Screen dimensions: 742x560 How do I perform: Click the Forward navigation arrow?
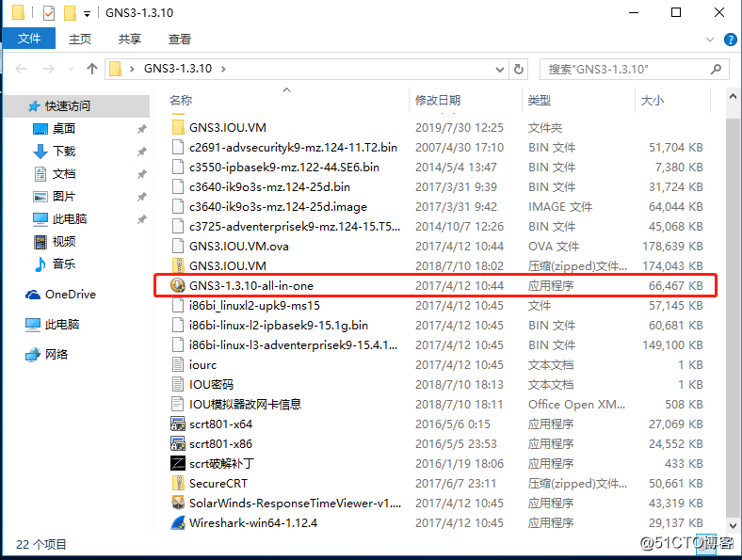coord(49,69)
